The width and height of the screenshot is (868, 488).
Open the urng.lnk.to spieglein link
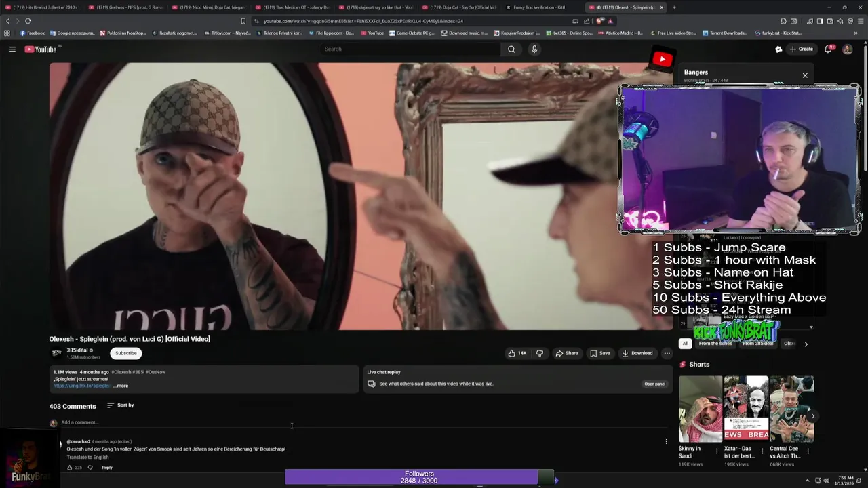click(x=81, y=386)
